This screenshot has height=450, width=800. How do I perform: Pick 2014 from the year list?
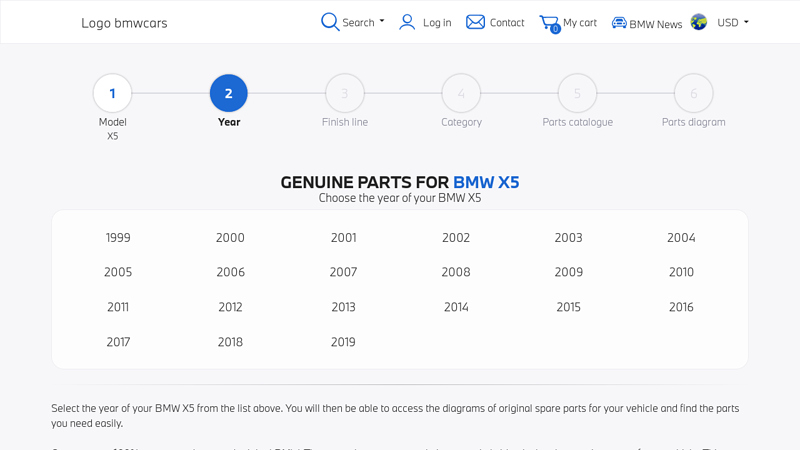(456, 307)
